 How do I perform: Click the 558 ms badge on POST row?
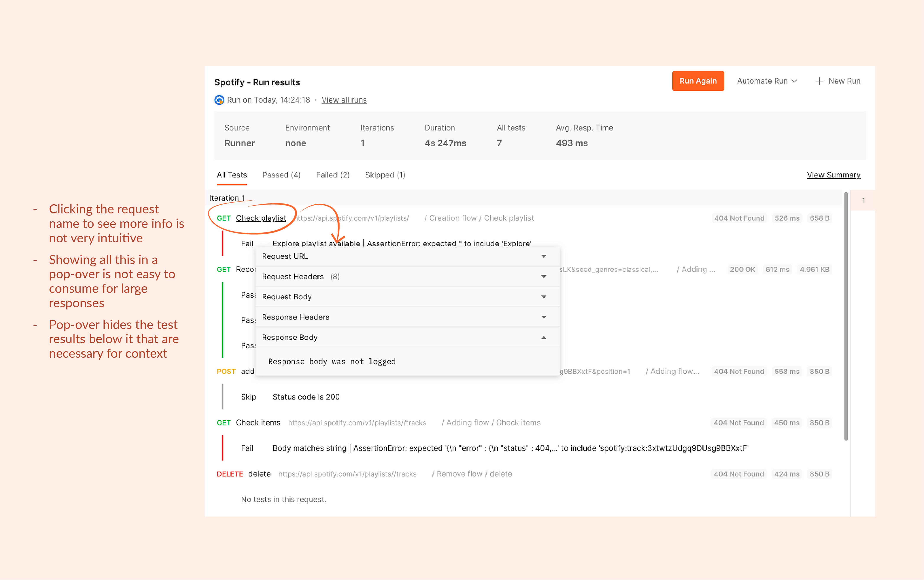pos(787,371)
